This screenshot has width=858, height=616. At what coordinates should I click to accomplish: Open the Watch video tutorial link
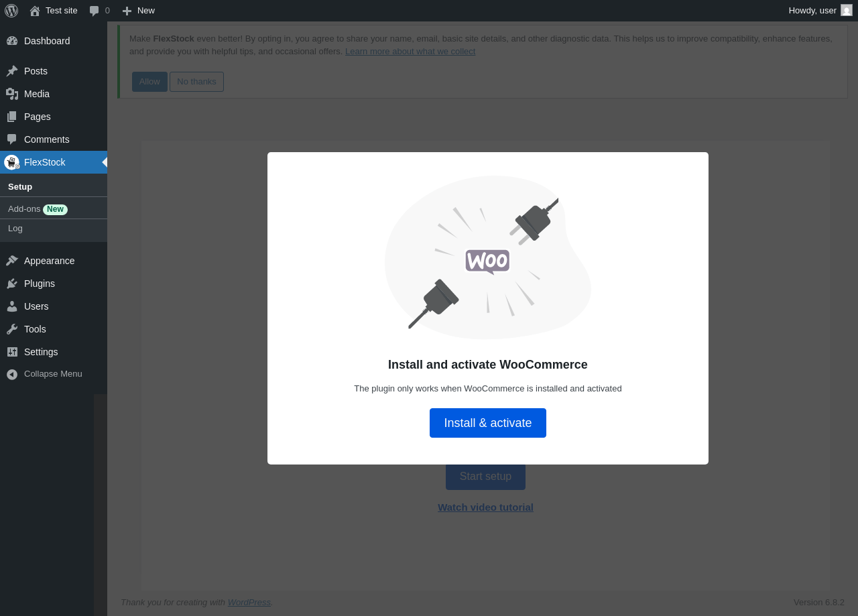[x=485, y=507]
